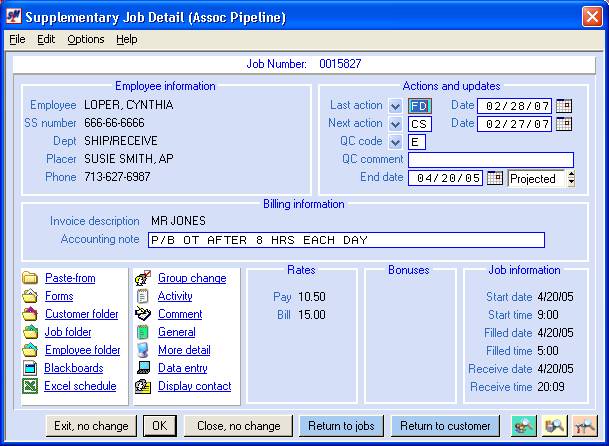Click the Next action code field CS
The image size is (609, 446).
[419, 124]
